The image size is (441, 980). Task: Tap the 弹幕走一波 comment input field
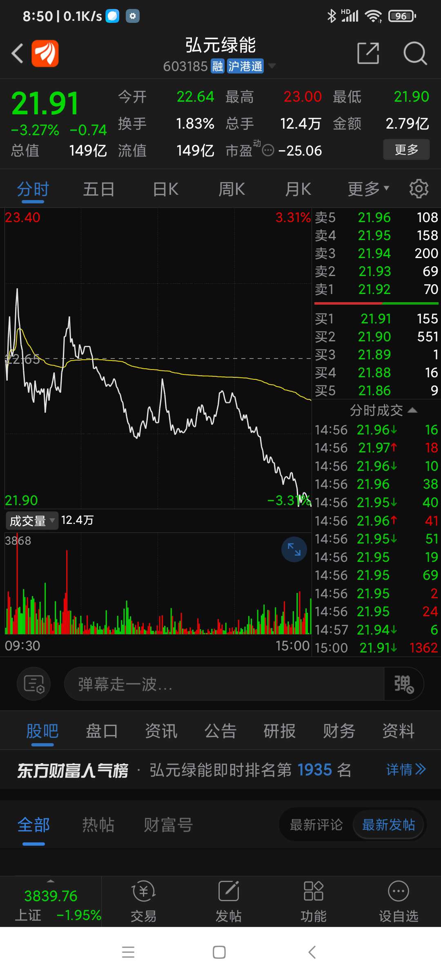point(224,684)
